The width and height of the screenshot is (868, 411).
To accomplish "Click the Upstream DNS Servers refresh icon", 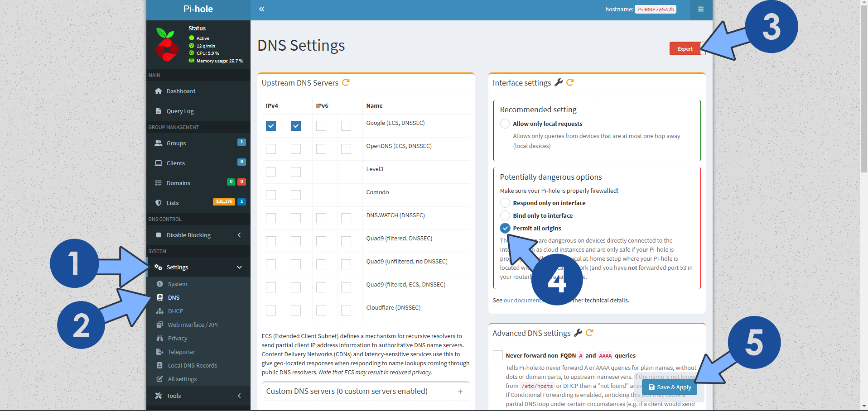I will (x=346, y=82).
